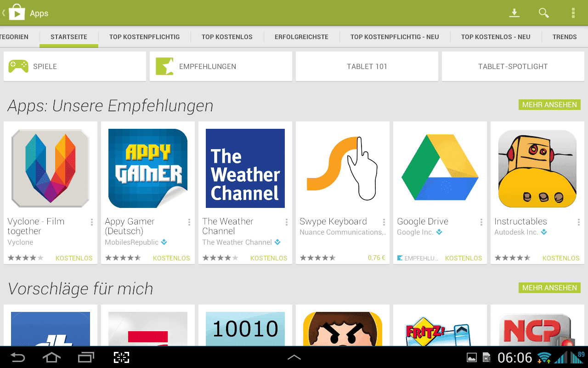The image size is (588, 368).
Task: Switch to the Erfolgreichste tab
Action: (x=301, y=37)
